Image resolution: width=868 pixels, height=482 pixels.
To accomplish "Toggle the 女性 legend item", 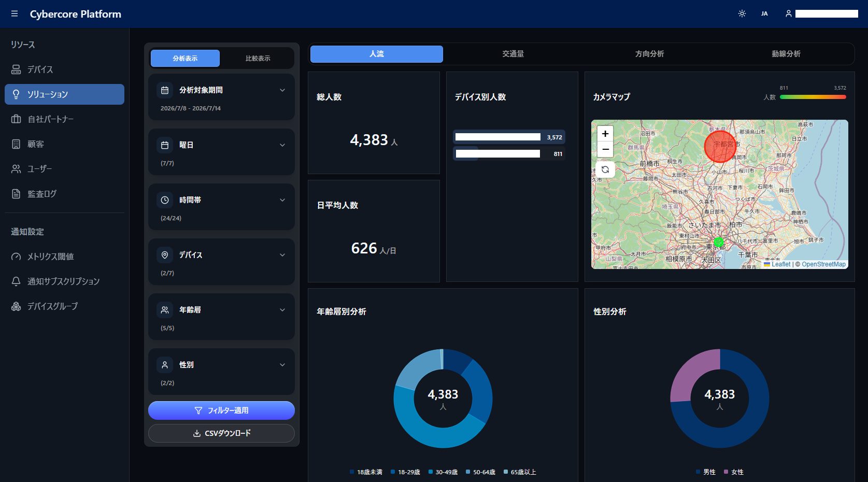I will click(x=734, y=472).
